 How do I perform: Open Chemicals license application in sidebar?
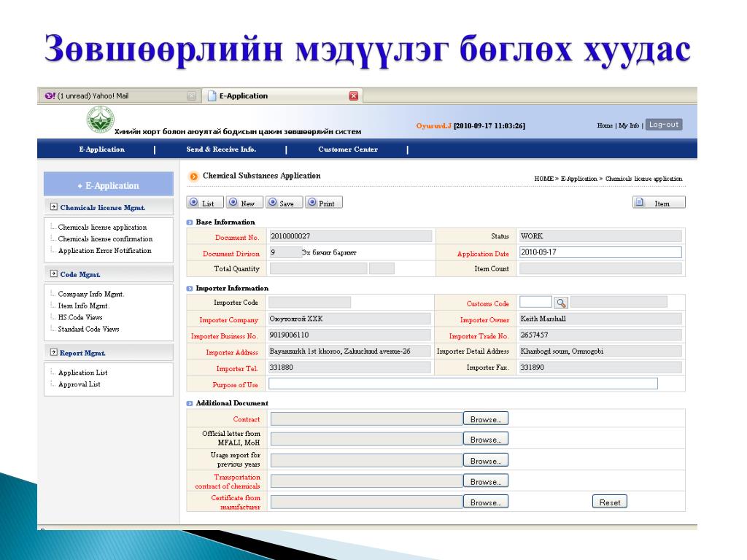(x=102, y=227)
